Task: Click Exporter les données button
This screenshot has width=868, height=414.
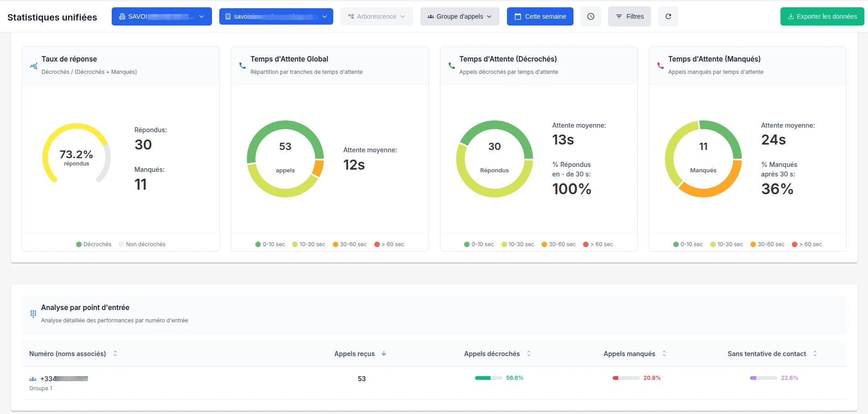Action: [x=822, y=16]
